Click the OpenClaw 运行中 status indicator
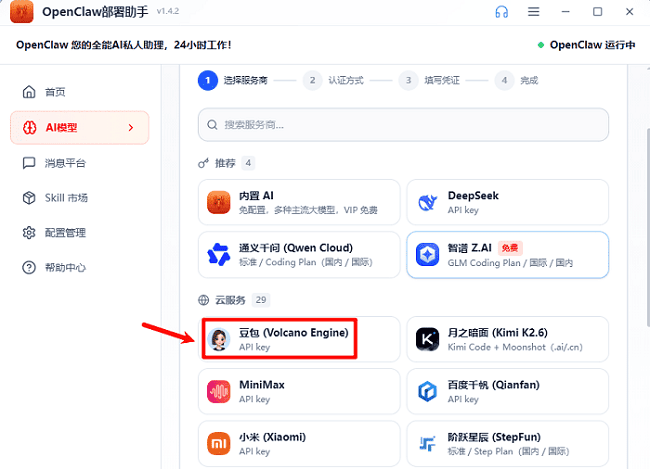This screenshot has width=650, height=469. [x=586, y=45]
